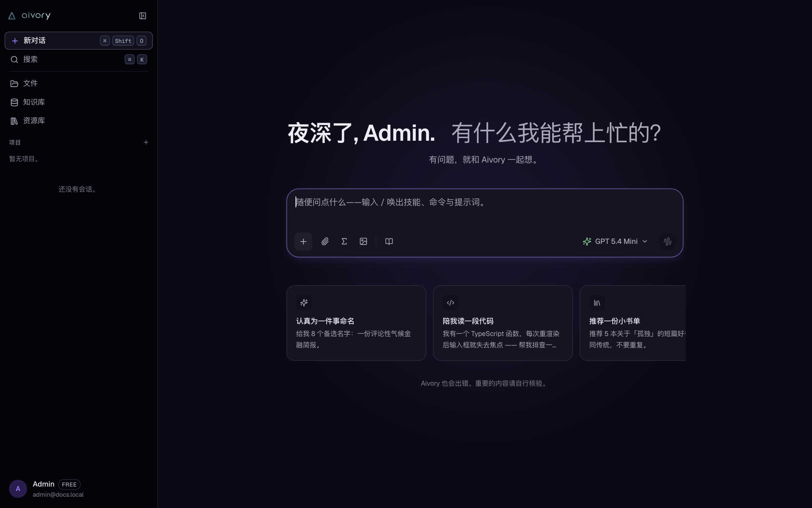
Task: Click the database icon next to 知识库
Action: [x=14, y=102]
